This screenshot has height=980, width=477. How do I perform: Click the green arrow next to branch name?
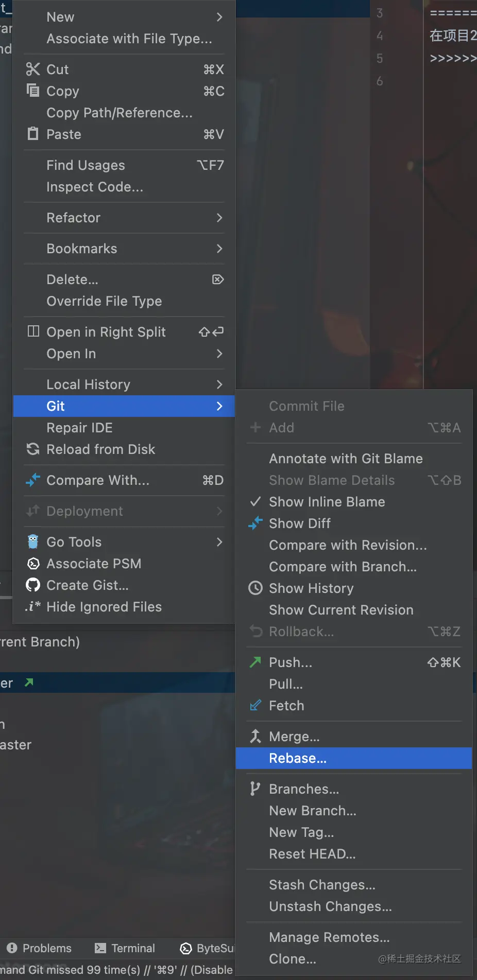pos(29,682)
